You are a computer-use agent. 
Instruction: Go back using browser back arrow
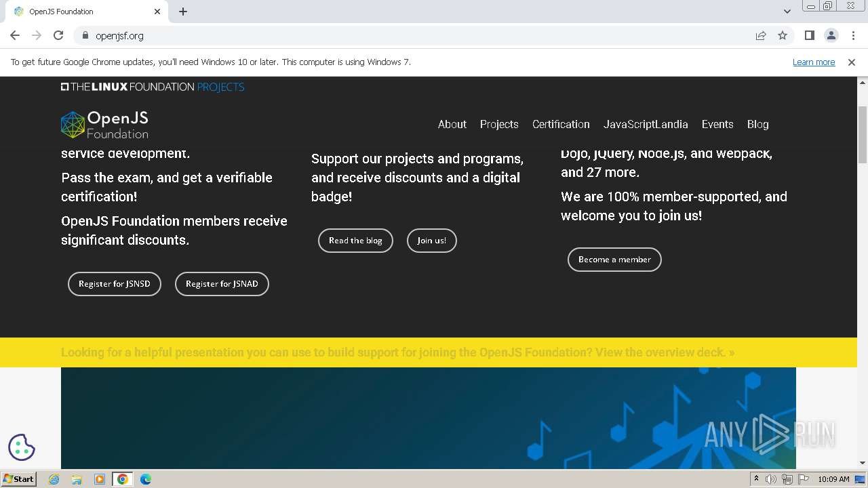15,35
